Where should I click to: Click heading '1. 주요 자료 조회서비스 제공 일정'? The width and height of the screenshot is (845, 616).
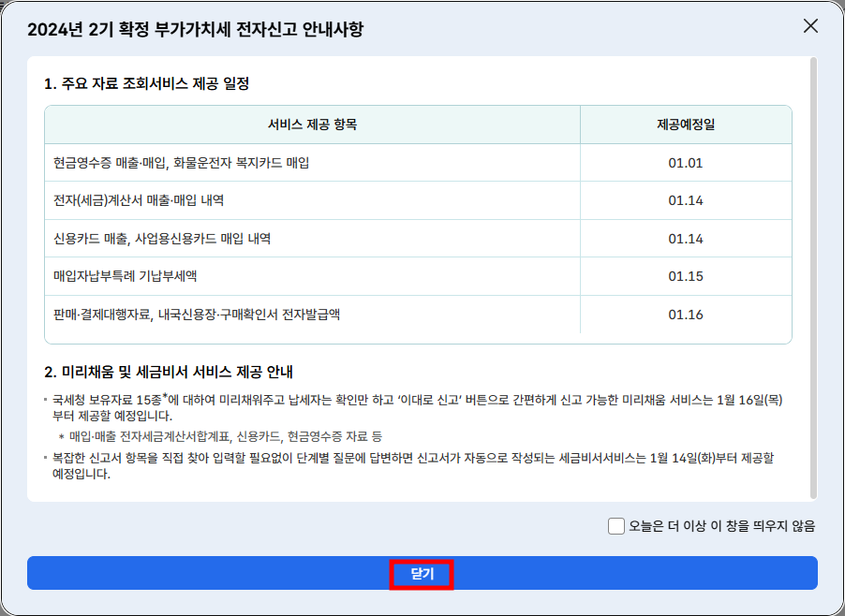pyautogui.click(x=146, y=84)
